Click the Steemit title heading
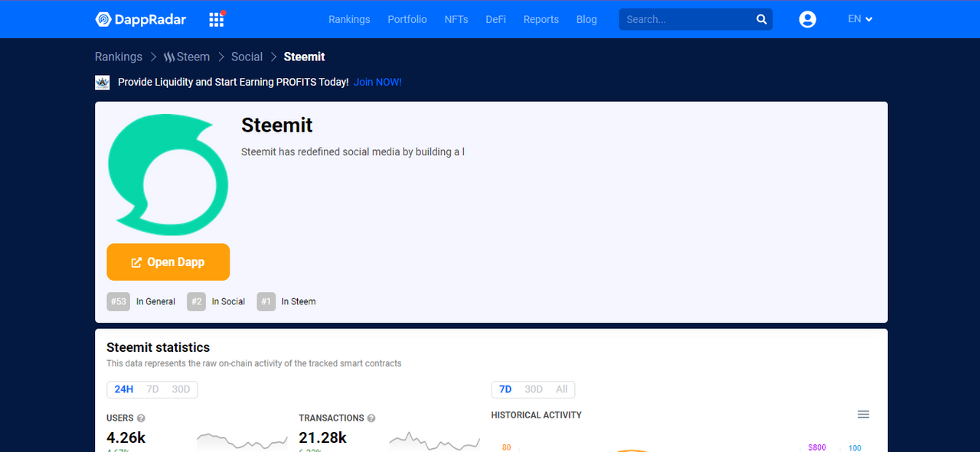This screenshot has height=452, width=980. 277,125
